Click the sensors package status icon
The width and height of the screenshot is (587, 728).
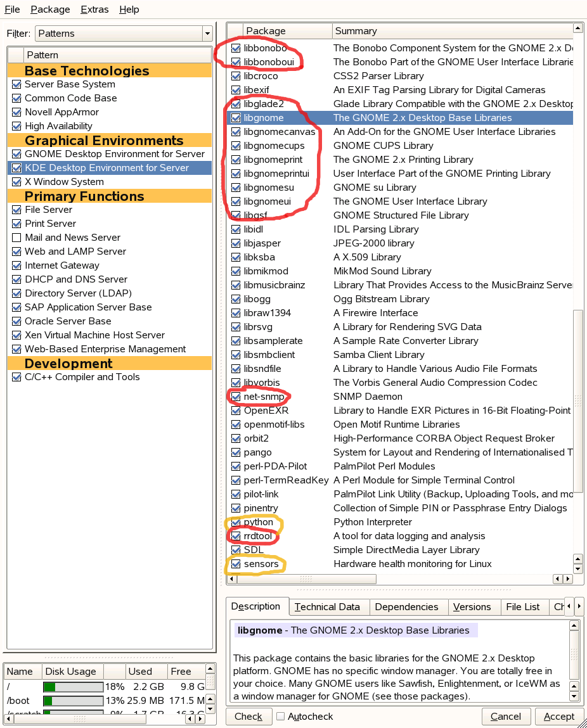236,564
